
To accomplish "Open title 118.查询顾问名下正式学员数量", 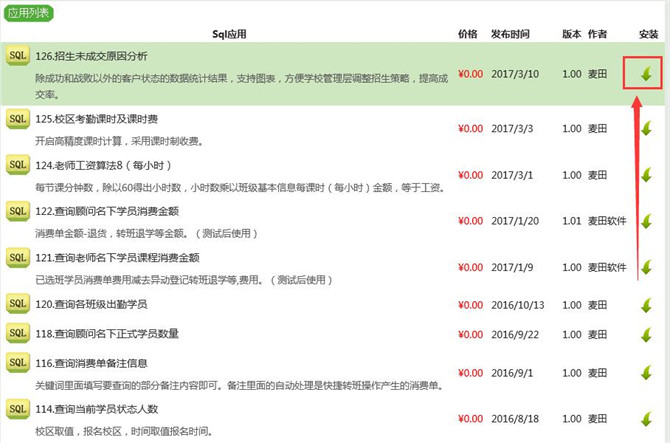I will click(107, 334).
